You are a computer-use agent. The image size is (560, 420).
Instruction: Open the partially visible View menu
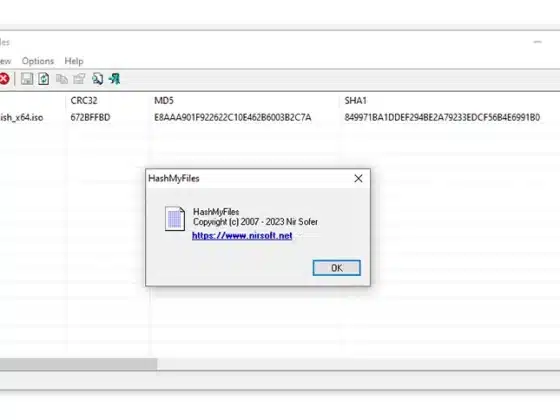[5, 61]
